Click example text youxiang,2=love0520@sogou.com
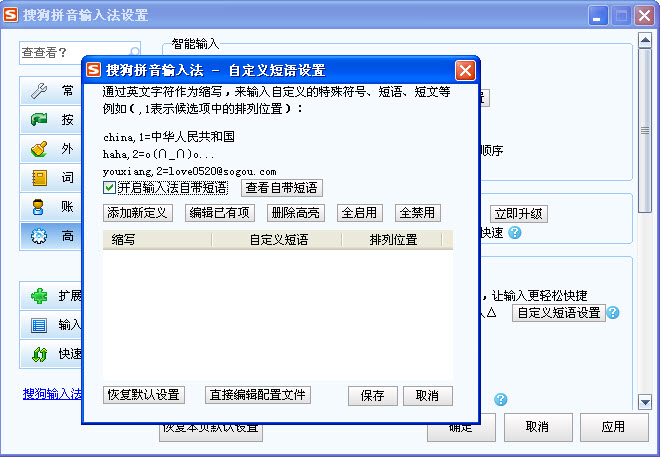 pyautogui.click(x=190, y=171)
